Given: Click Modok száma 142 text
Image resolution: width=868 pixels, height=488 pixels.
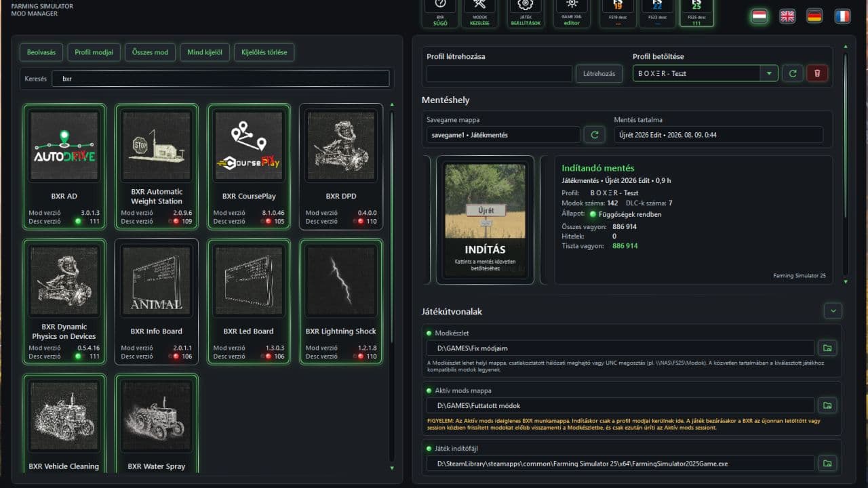Looking at the screenshot, I should 590,203.
